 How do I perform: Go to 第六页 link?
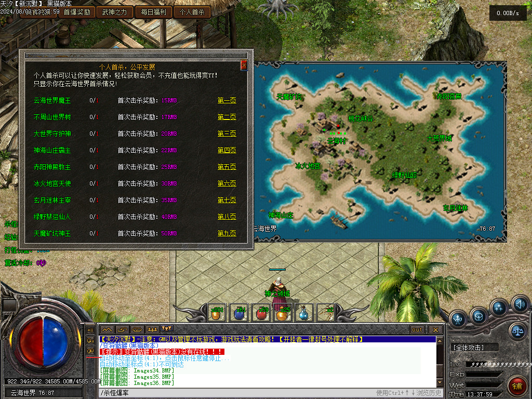point(227,183)
